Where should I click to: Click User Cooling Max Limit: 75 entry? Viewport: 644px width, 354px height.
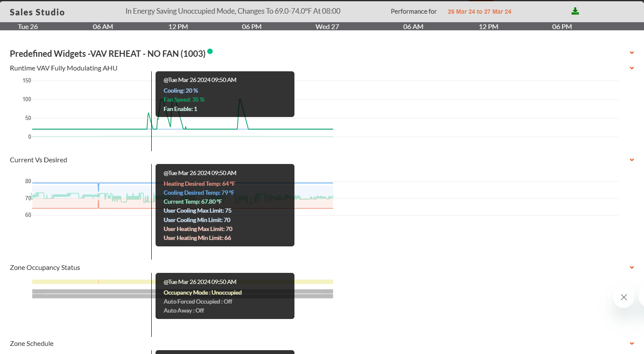click(x=197, y=211)
